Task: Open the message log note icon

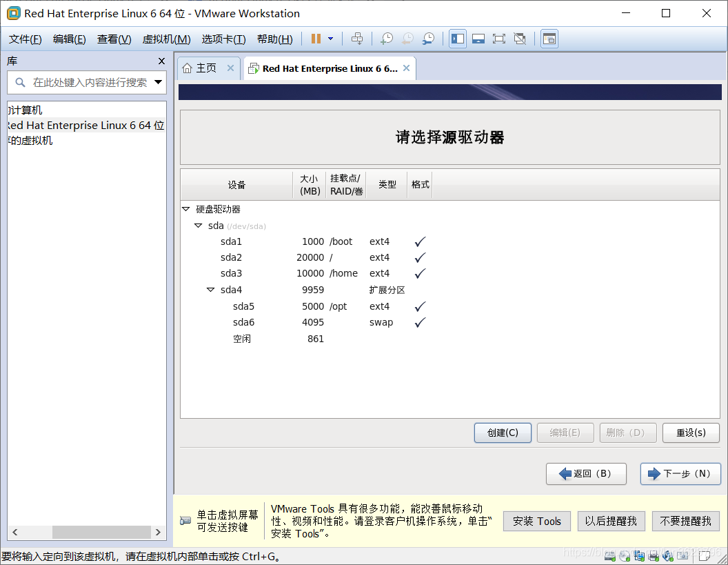Action: click(705, 555)
